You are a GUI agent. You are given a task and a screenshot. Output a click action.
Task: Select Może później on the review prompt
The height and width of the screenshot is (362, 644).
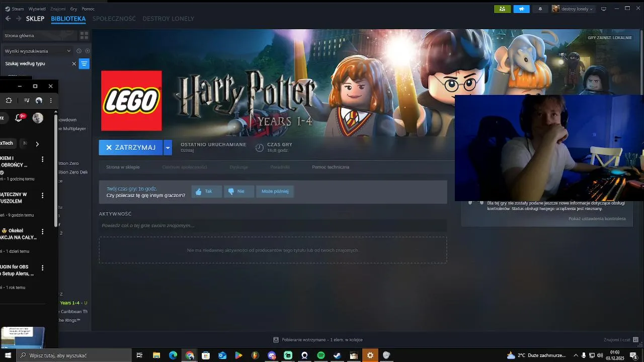tap(275, 192)
